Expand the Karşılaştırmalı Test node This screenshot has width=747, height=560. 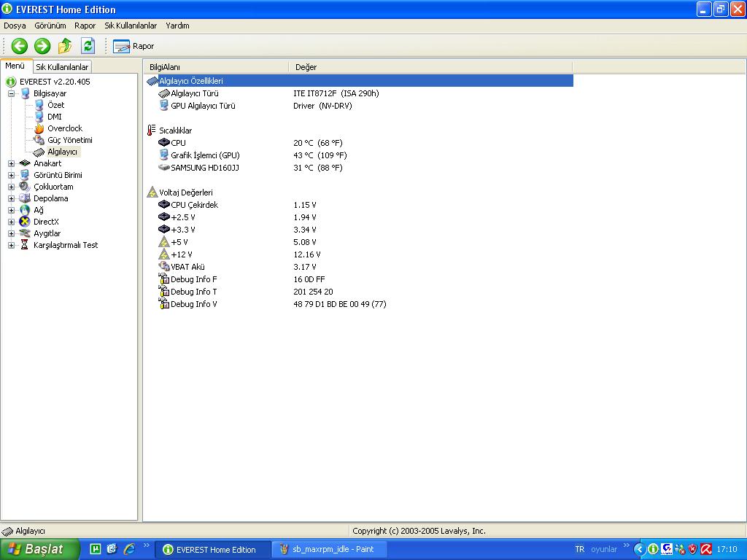(x=11, y=245)
